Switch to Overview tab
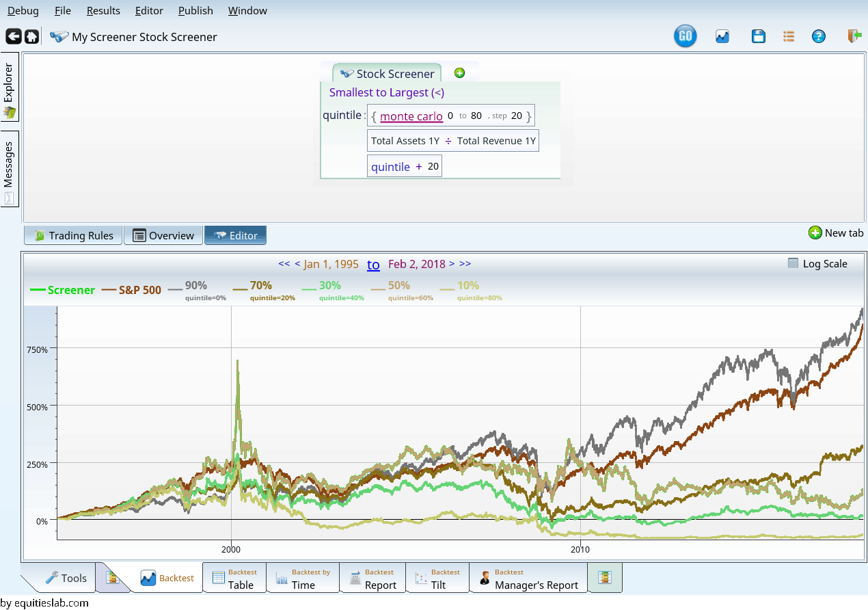Viewport: 868px width, 610px height. pyautogui.click(x=164, y=235)
